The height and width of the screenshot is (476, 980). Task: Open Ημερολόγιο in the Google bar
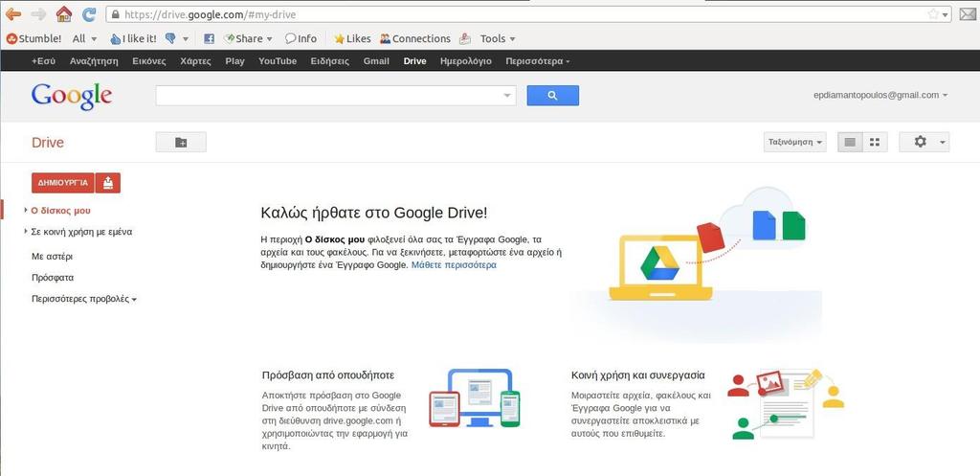click(466, 61)
